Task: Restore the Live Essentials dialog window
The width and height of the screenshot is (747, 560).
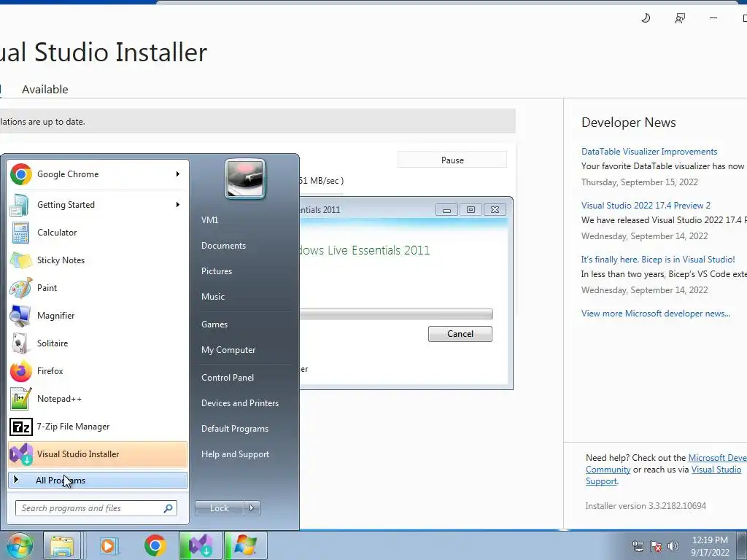Action: pos(471,209)
